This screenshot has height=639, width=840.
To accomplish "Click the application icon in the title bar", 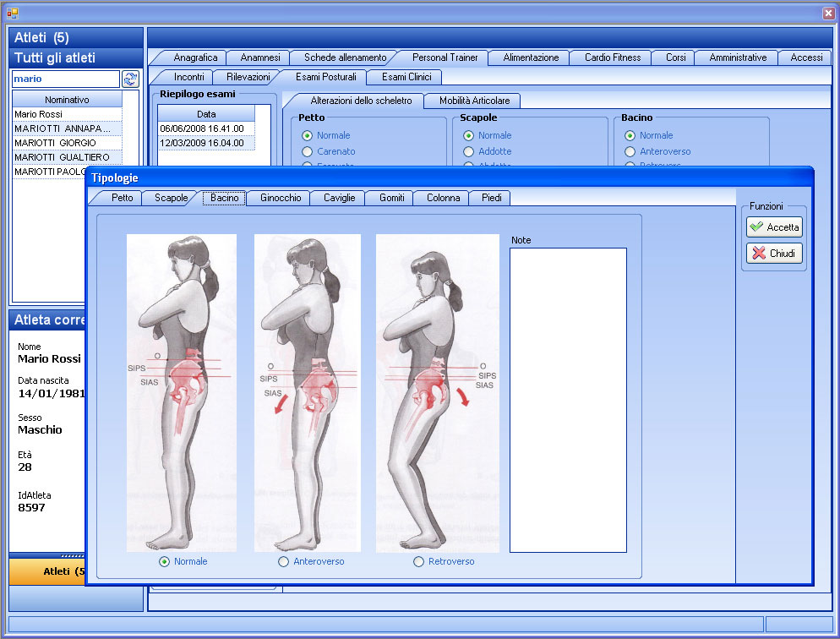I will click(x=12, y=13).
